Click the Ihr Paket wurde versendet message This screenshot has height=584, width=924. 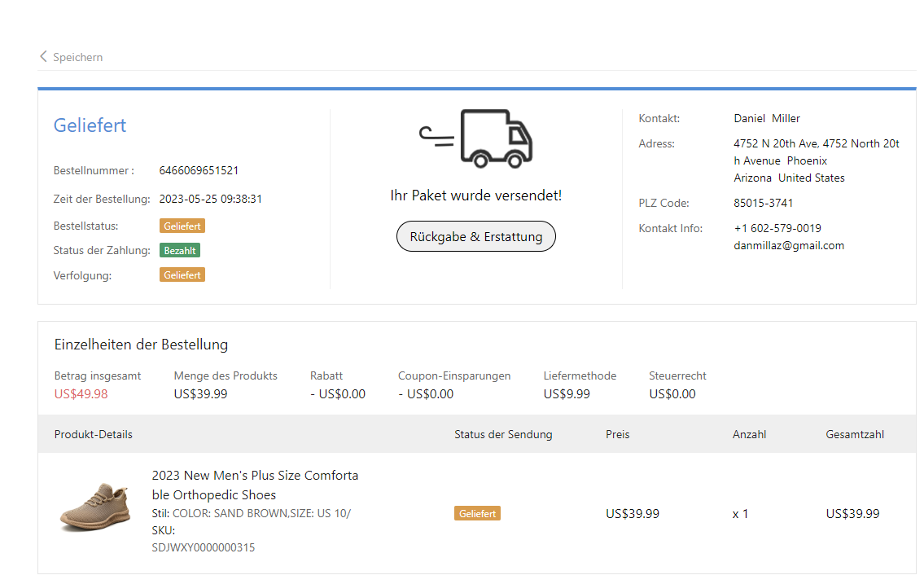475,195
